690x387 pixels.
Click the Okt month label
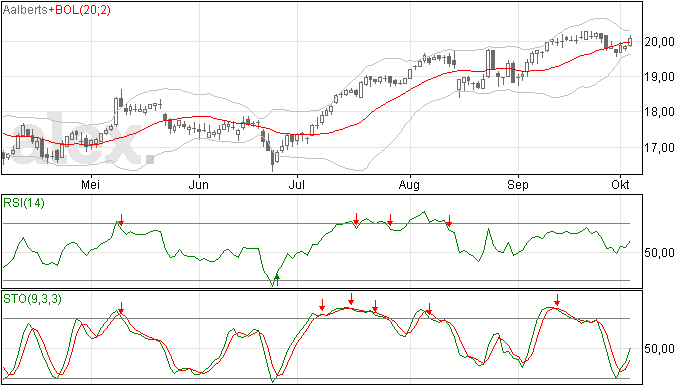(x=620, y=184)
